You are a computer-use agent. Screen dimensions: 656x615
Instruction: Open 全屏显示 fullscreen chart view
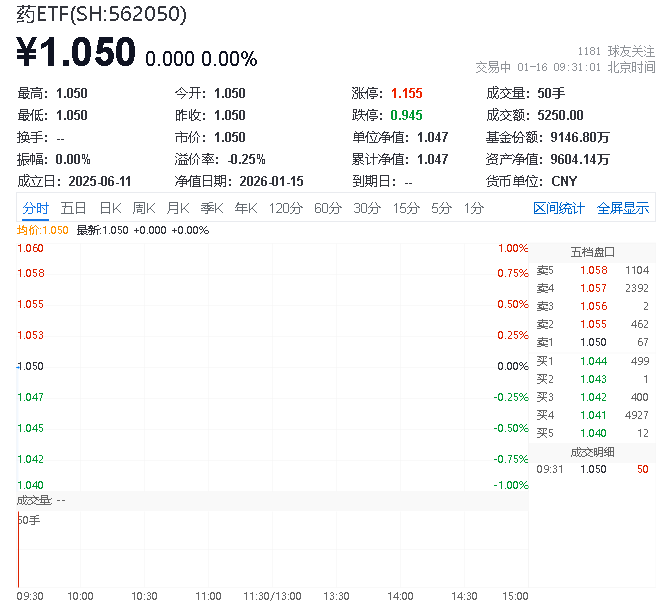point(623,208)
